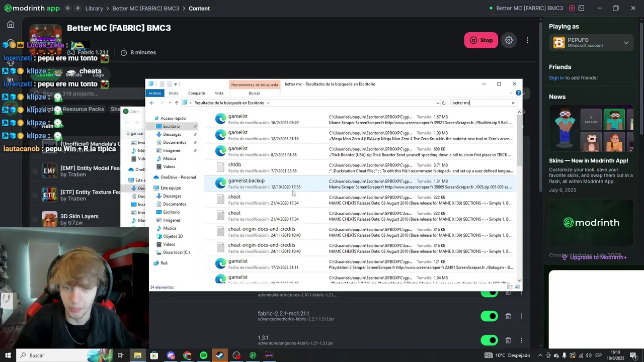The height and width of the screenshot is (362, 644).
Task: Select the chtdb file result
Action: click(x=360, y=167)
